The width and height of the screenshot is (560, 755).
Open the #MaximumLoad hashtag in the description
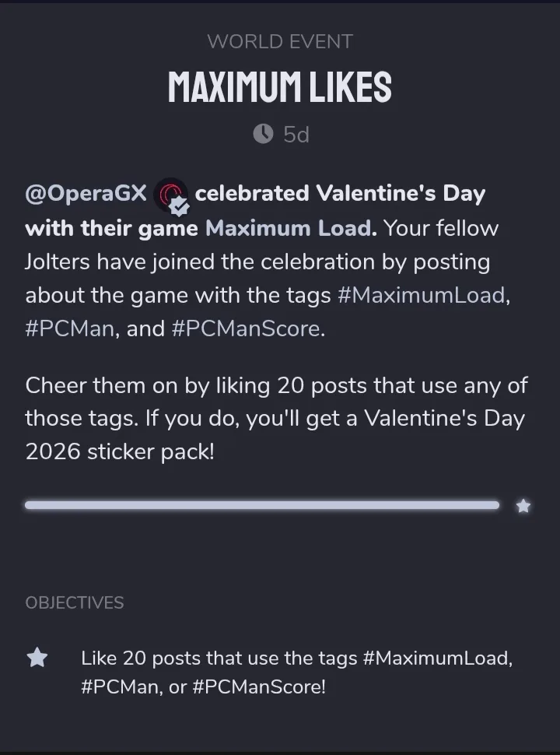point(421,296)
